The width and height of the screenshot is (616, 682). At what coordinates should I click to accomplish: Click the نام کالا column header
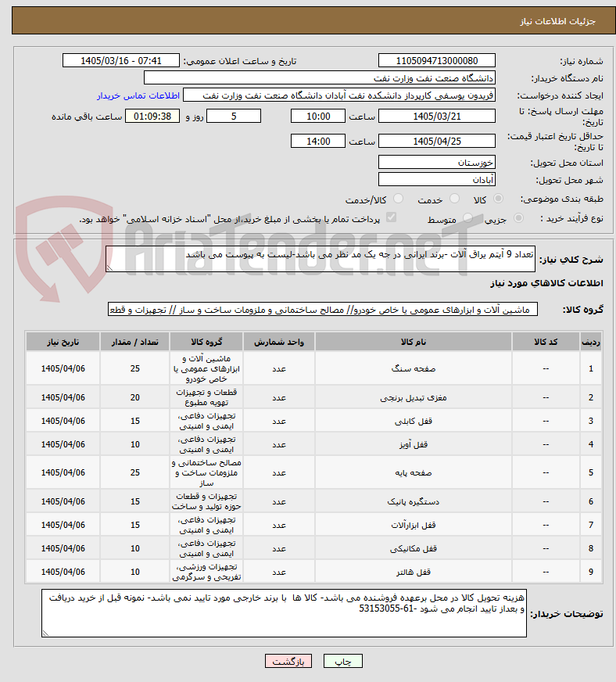pyautogui.click(x=413, y=342)
